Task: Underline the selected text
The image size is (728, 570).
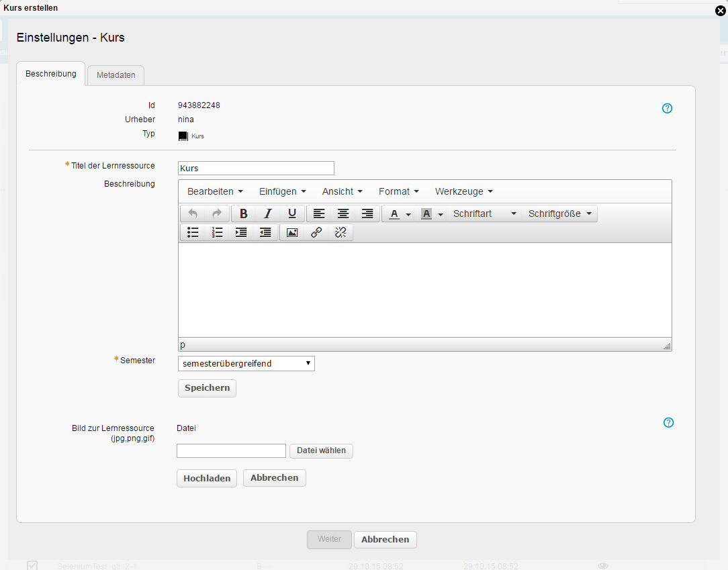Action: tap(292, 213)
